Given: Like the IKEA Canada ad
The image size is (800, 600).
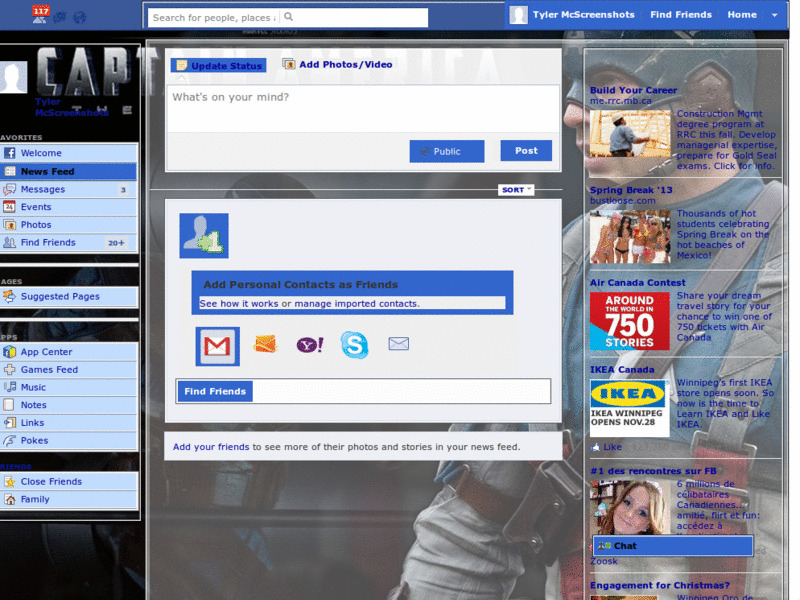Looking at the screenshot, I should pos(607,447).
